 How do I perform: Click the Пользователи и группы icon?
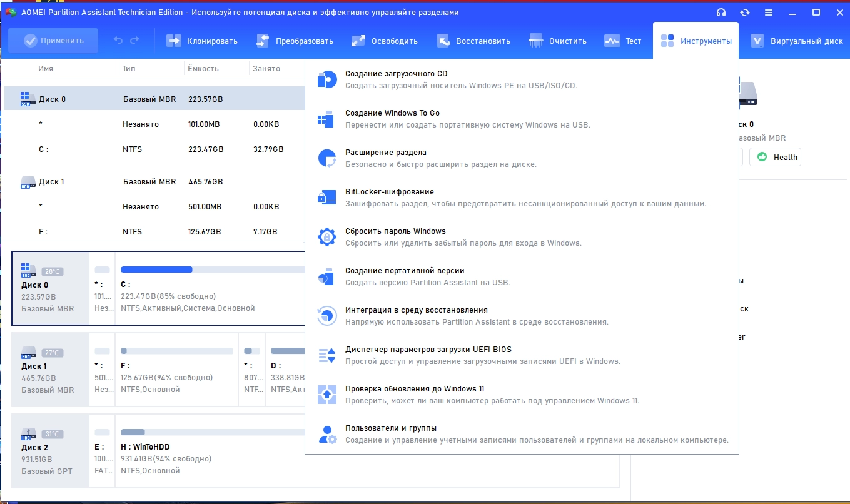[x=327, y=434]
